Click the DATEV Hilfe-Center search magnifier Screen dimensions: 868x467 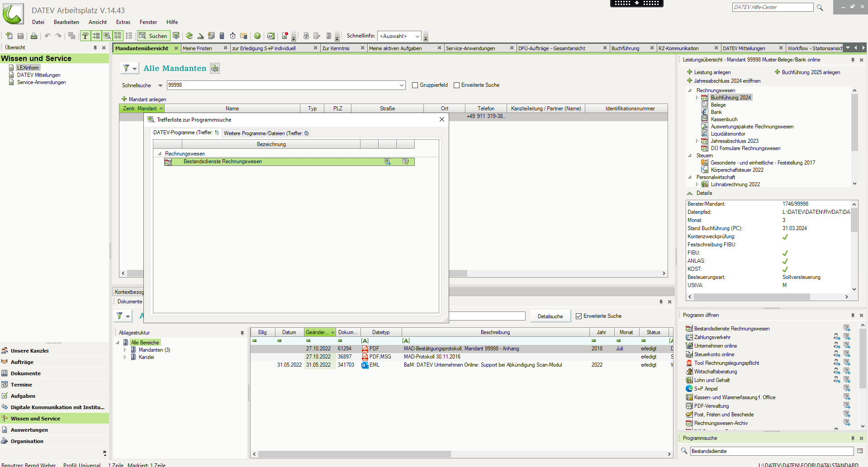click(820, 7)
